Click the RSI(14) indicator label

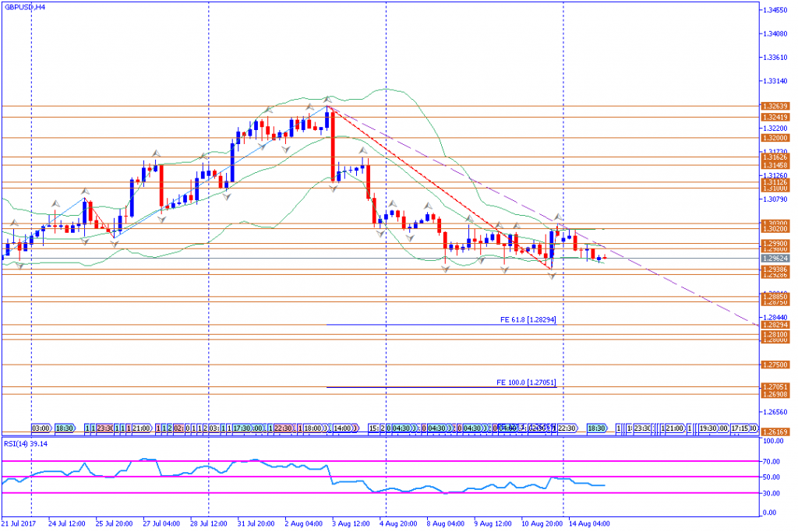(x=23, y=443)
